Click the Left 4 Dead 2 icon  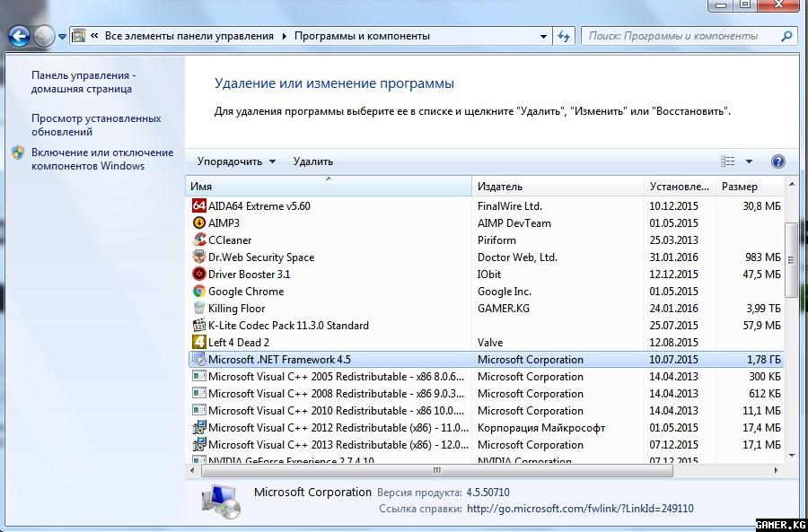tap(199, 342)
